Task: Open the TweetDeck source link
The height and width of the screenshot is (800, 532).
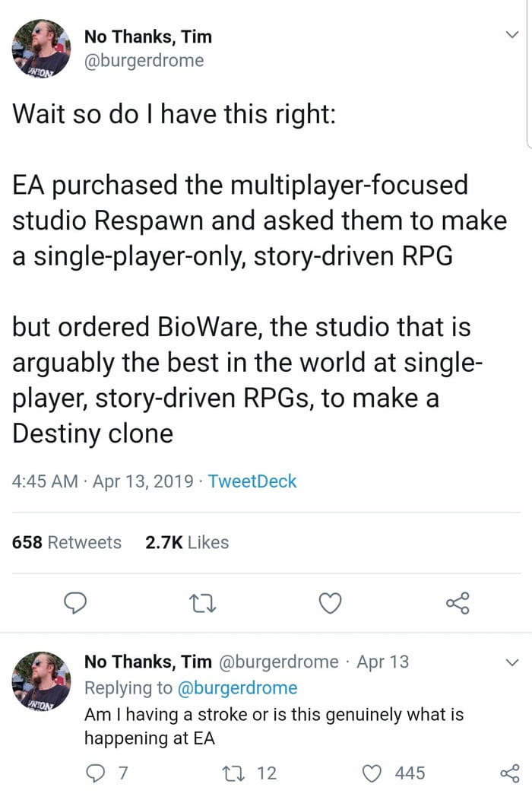Action: pos(252,481)
